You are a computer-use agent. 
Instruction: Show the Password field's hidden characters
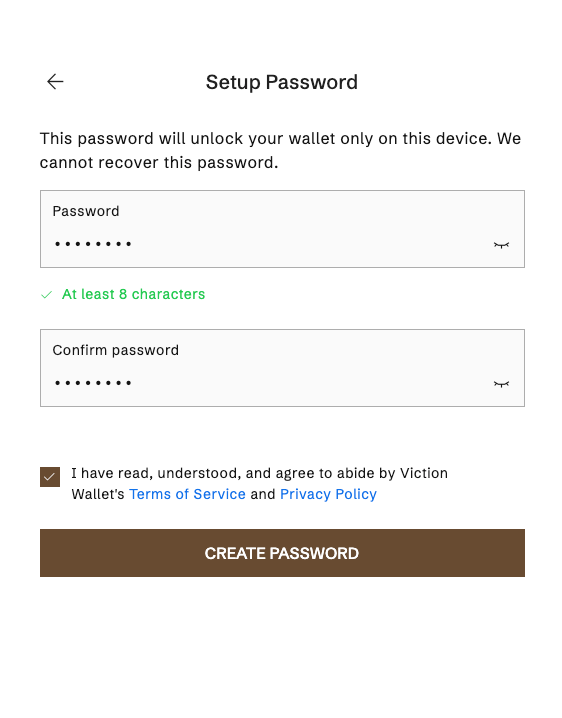[x=501, y=245]
